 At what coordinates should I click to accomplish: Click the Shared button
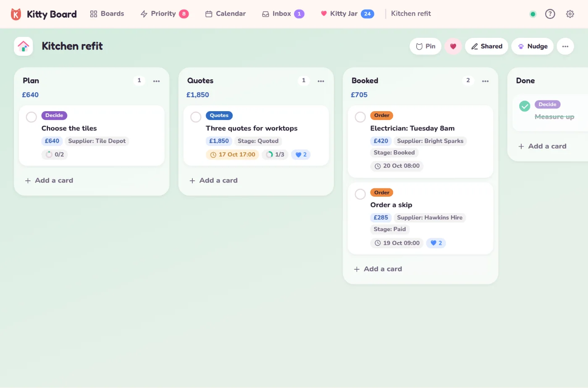(x=487, y=46)
